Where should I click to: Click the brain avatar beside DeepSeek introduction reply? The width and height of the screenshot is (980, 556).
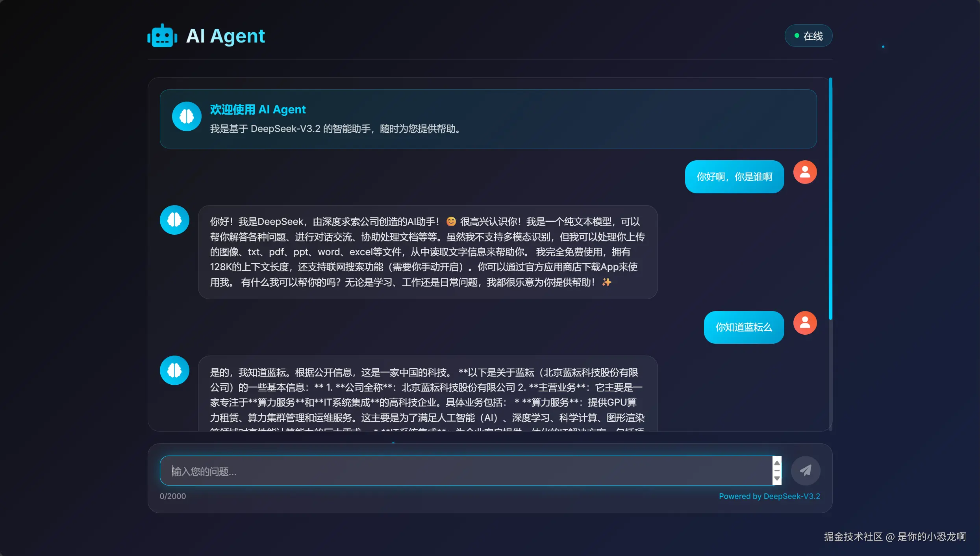[174, 220]
